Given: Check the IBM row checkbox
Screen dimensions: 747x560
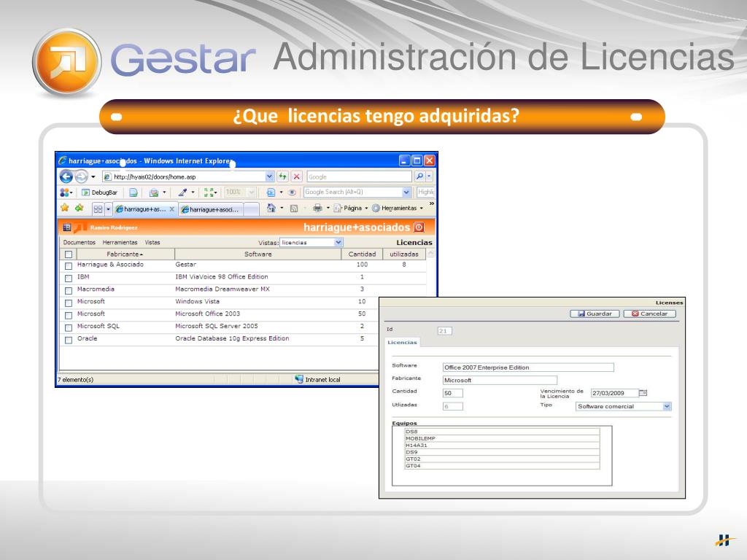Looking at the screenshot, I should coord(69,278).
